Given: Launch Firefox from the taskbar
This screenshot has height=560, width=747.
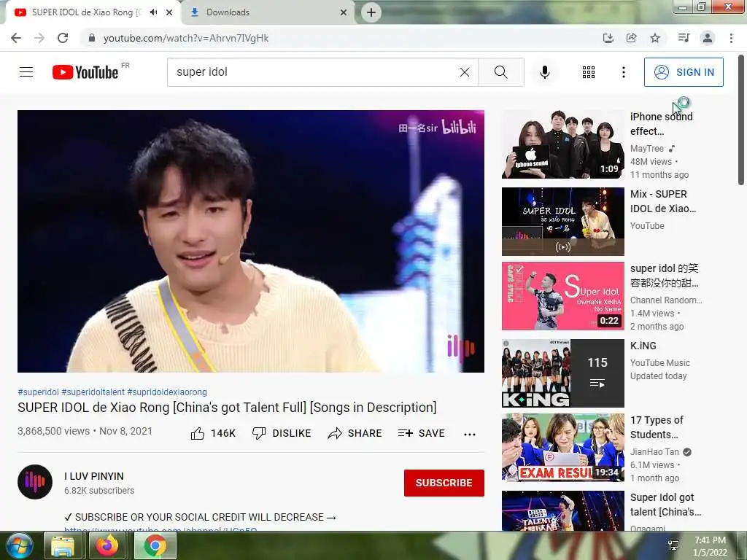Looking at the screenshot, I should 107,545.
